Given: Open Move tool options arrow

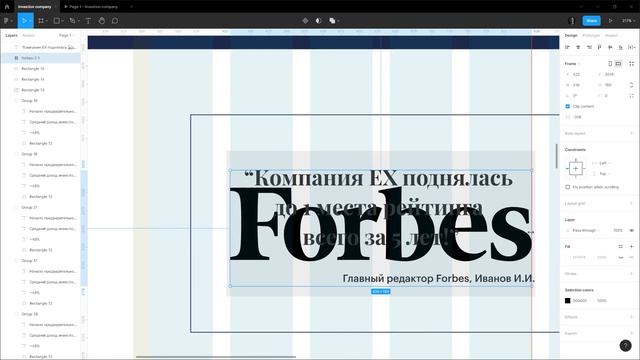Looking at the screenshot, I should (x=30, y=21).
